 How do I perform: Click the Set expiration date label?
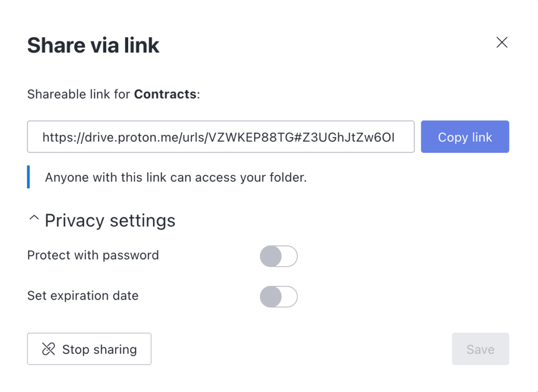click(83, 295)
